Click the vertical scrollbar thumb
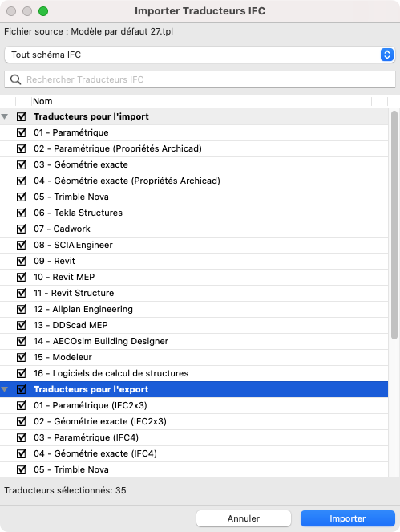The image size is (400, 532). [394, 225]
